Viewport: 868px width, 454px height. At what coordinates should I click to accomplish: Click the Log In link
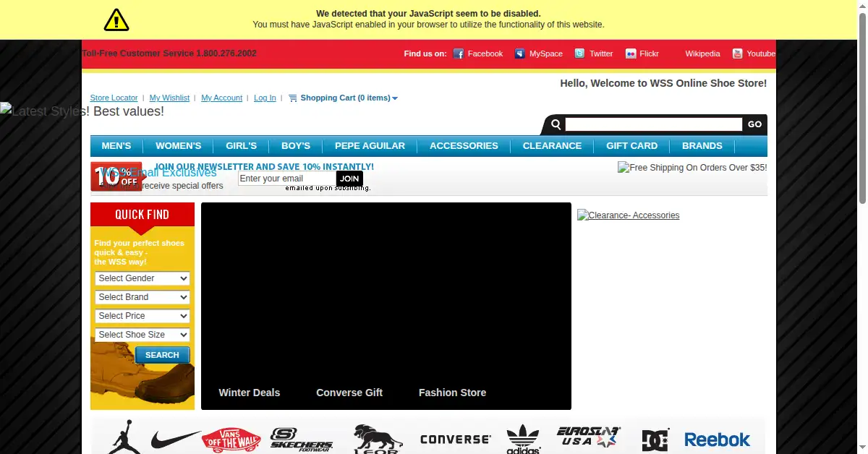[265, 98]
